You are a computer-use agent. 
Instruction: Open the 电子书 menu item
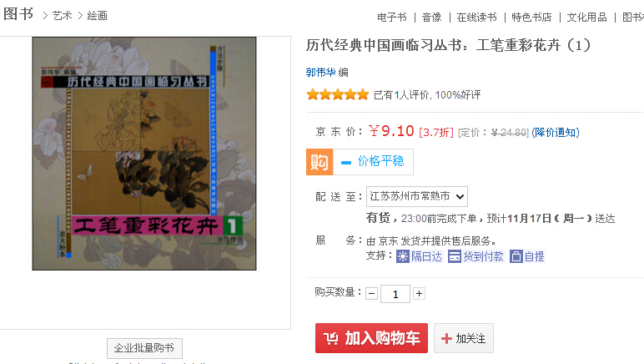(x=392, y=18)
